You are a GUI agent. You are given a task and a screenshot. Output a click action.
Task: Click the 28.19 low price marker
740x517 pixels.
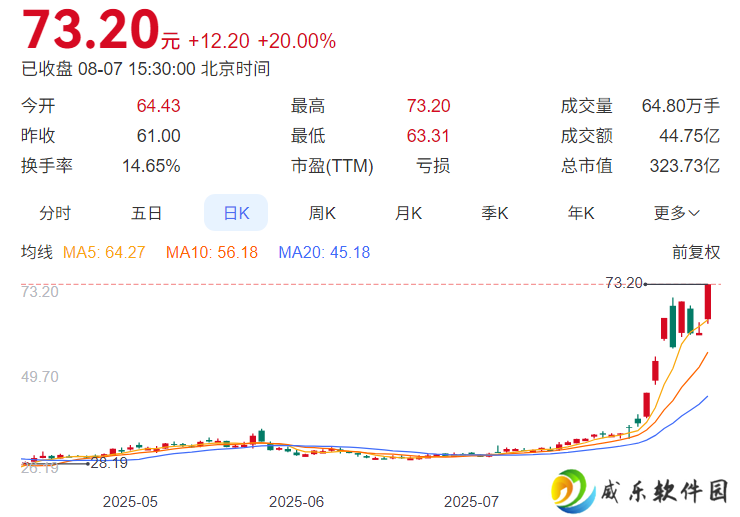pyautogui.click(x=109, y=463)
